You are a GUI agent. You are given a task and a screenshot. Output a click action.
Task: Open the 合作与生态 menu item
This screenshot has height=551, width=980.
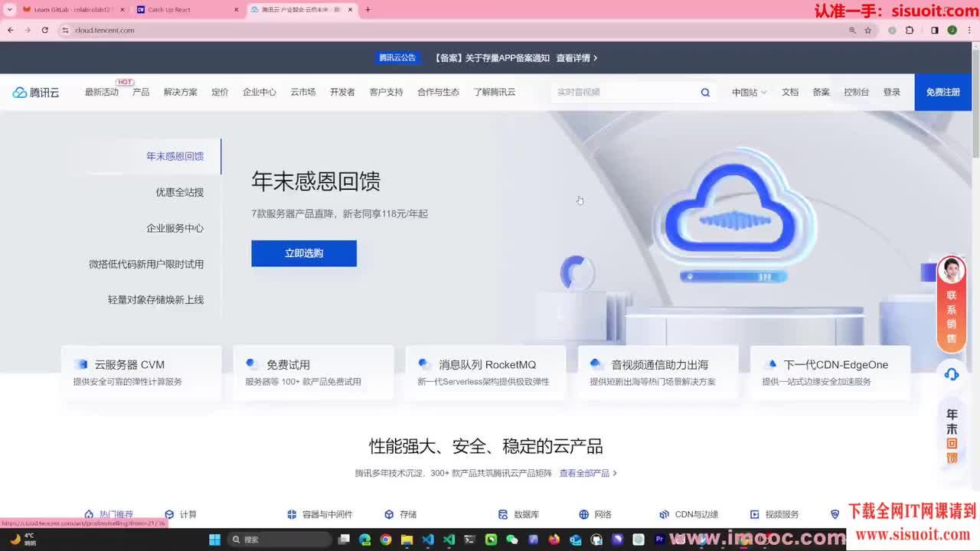pyautogui.click(x=438, y=92)
